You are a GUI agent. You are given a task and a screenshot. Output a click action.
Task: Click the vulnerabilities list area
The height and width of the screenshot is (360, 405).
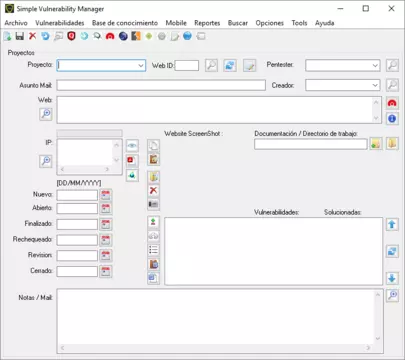tap(273, 251)
